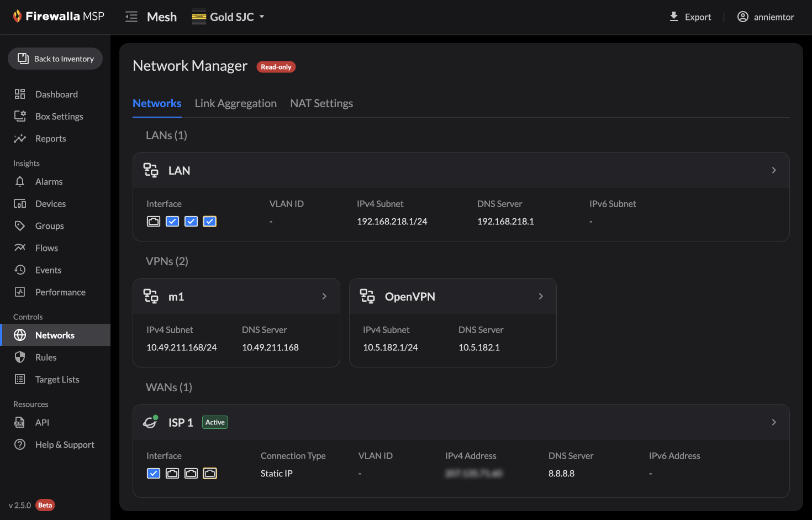This screenshot has height=520, width=812.
Task: Click the Groups tag icon
Action: coord(20,225)
